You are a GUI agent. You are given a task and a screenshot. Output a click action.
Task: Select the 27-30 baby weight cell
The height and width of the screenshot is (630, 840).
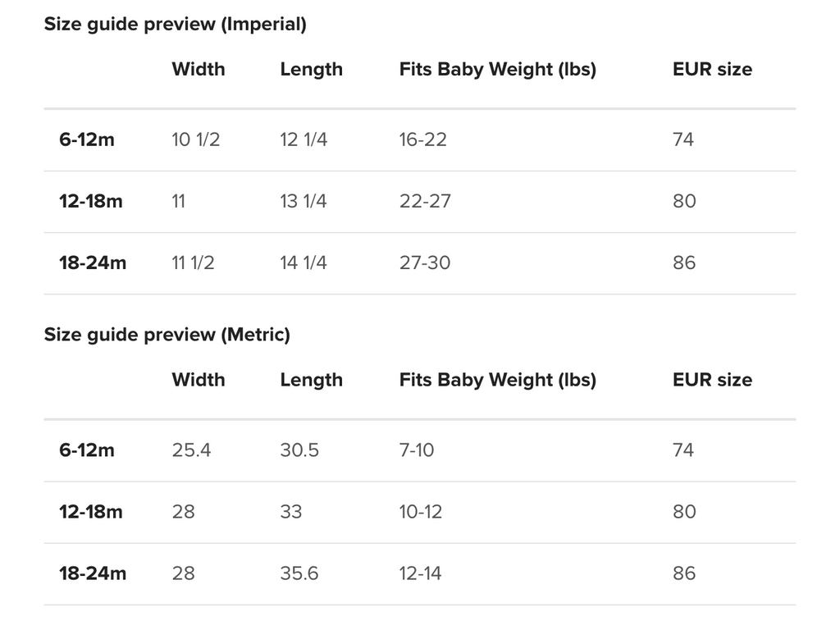coord(425,262)
